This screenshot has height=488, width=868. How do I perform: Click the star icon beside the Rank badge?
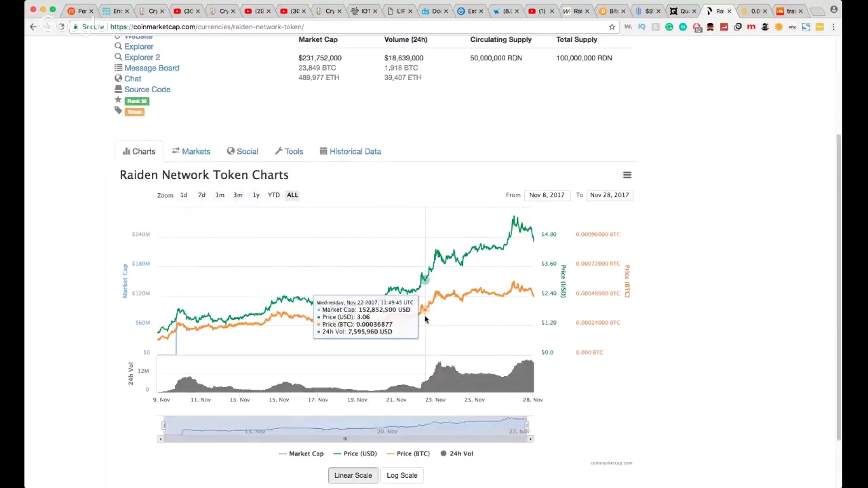[x=118, y=100]
